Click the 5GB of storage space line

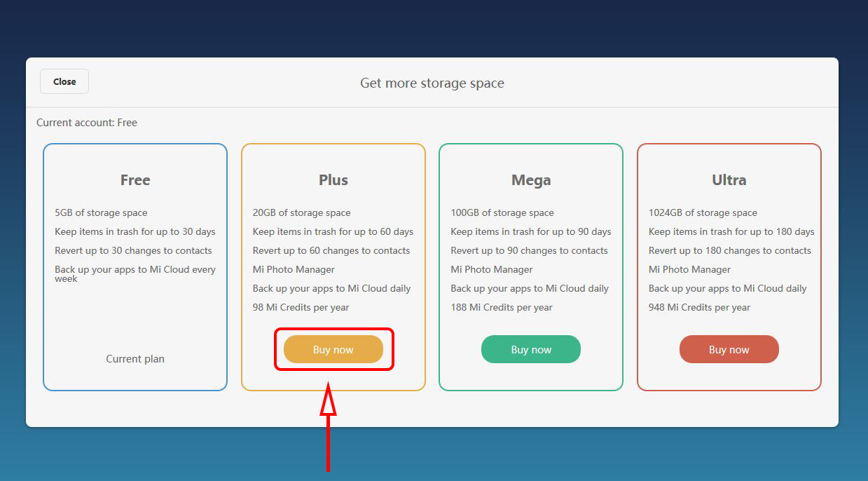pos(101,212)
